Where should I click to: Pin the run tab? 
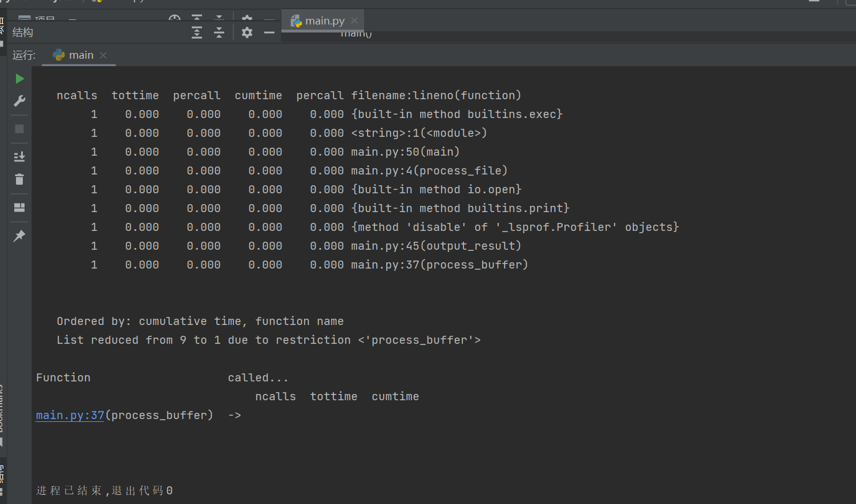coord(19,235)
